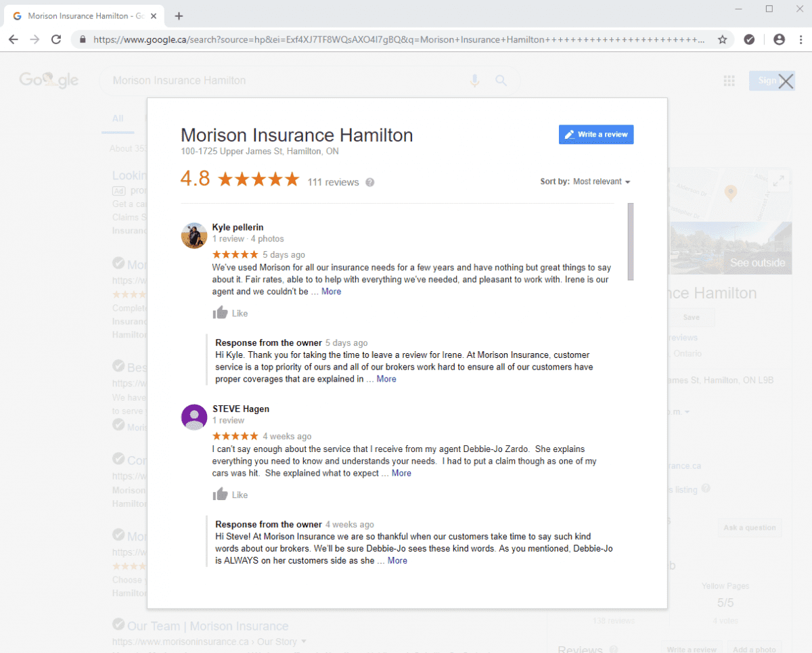Close the Morison Insurance Hamilton browser tab
Image resolution: width=812 pixels, height=653 pixels.
[x=154, y=16]
